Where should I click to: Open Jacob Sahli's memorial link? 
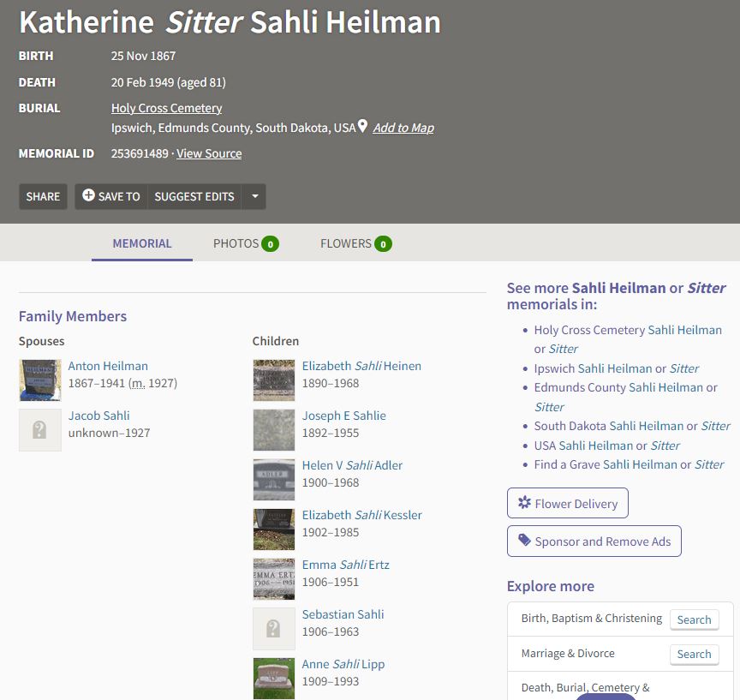pos(99,416)
